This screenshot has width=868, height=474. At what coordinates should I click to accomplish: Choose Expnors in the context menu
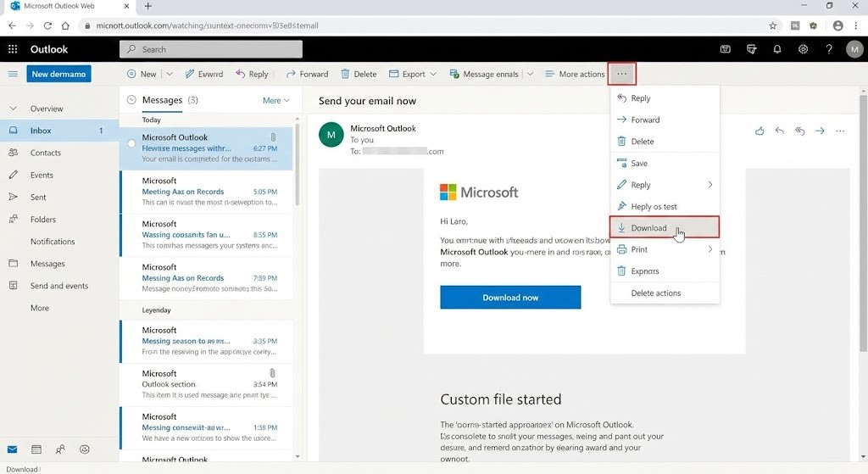(665, 270)
